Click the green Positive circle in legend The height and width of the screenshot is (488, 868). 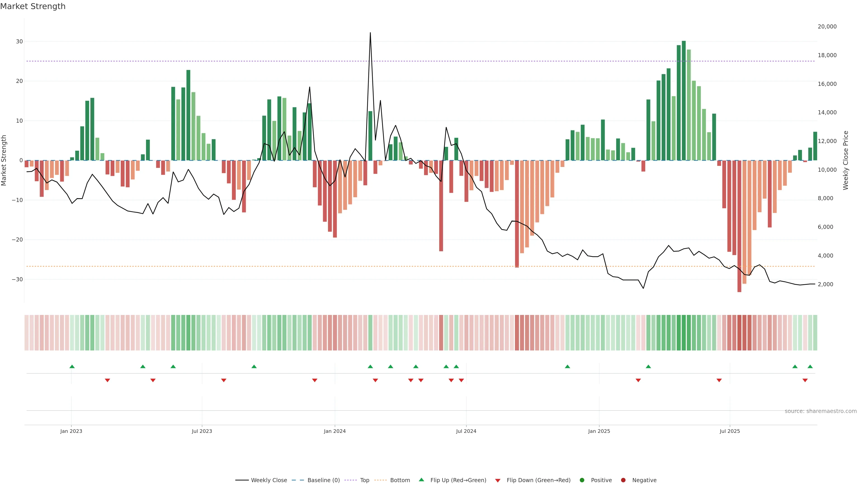[582, 480]
